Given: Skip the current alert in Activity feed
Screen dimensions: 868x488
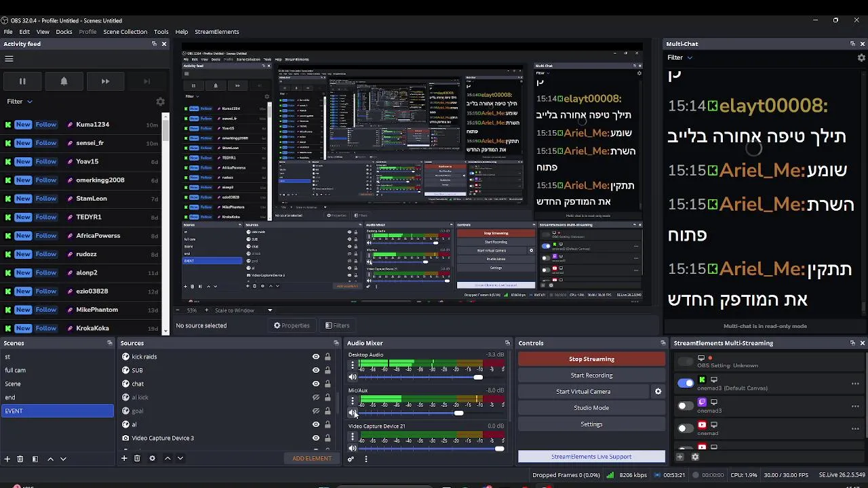Looking at the screenshot, I should pos(105,81).
